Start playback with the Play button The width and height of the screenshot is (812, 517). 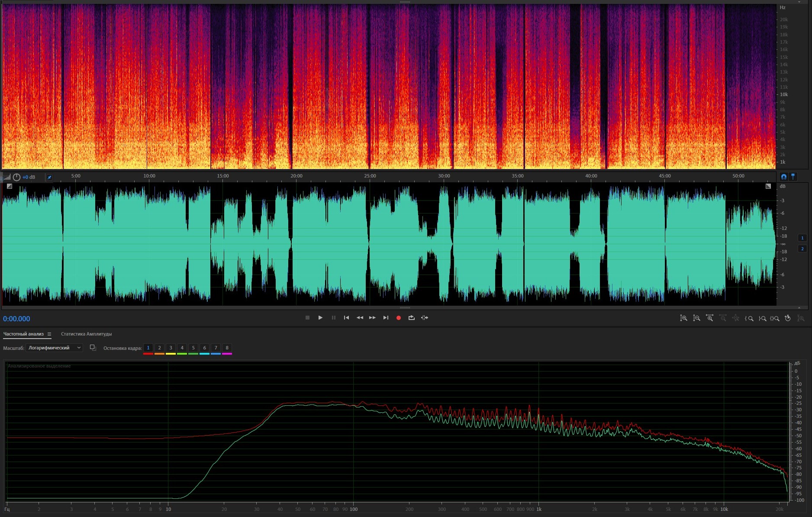(320, 318)
